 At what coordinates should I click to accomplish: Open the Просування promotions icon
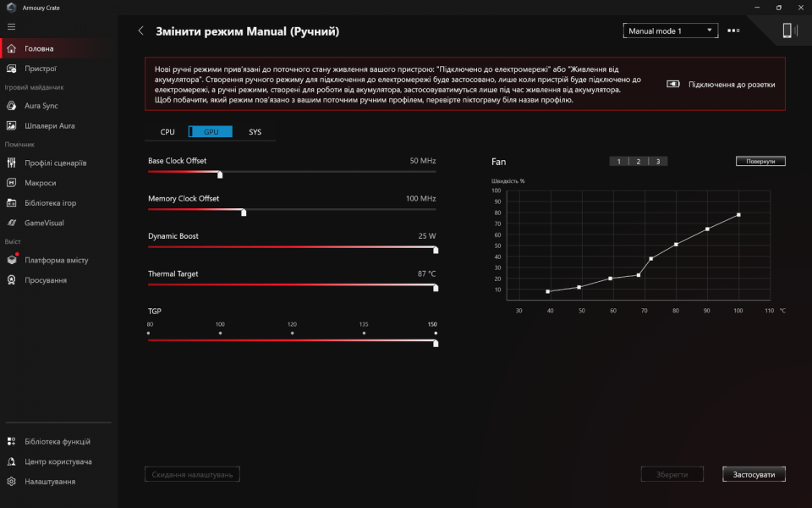pyautogui.click(x=11, y=280)
